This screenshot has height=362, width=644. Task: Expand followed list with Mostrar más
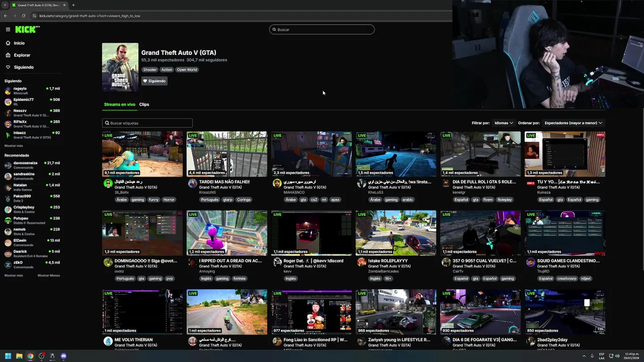click(x=14, y=146)
